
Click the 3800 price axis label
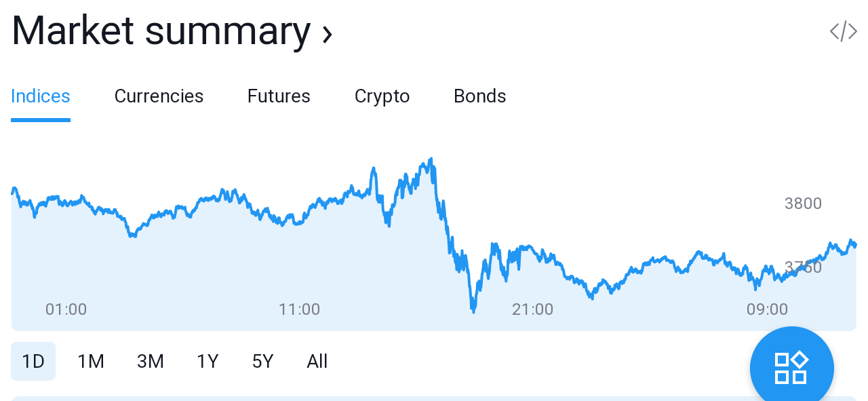pyautogui.click(x=803, y=204)
